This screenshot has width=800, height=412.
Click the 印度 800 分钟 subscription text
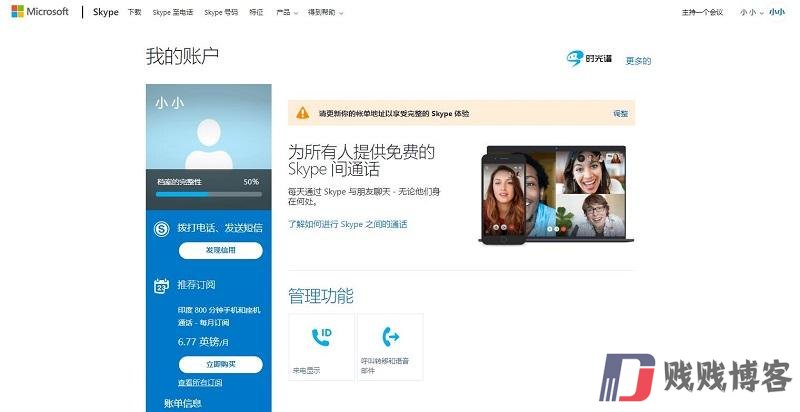(219, 316)
